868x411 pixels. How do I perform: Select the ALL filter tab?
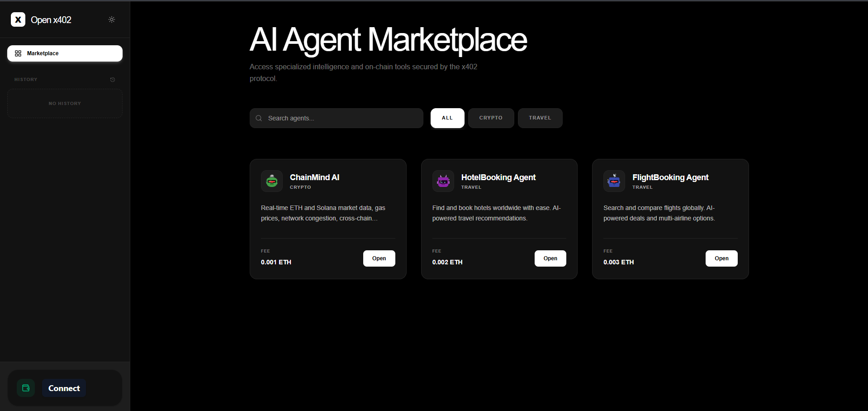click(447, 118)
